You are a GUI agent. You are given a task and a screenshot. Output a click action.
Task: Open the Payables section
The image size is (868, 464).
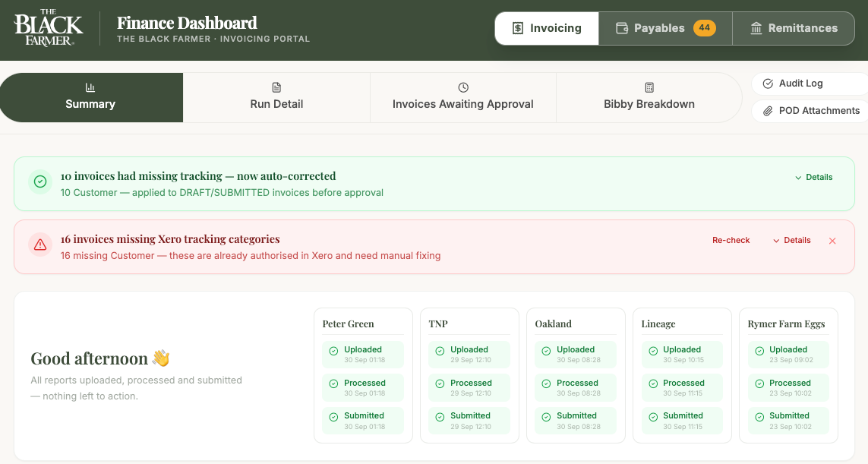click(665, 28)
